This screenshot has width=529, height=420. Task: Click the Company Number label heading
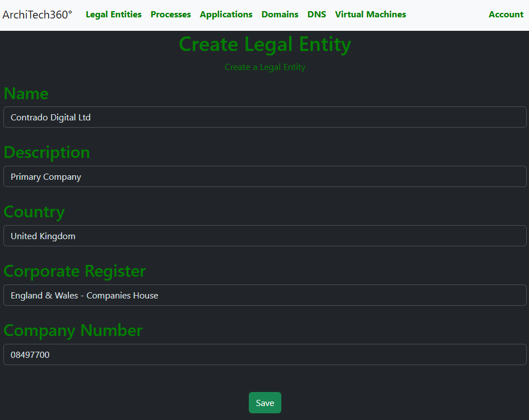pyautogui.click(x=73, y=330)
